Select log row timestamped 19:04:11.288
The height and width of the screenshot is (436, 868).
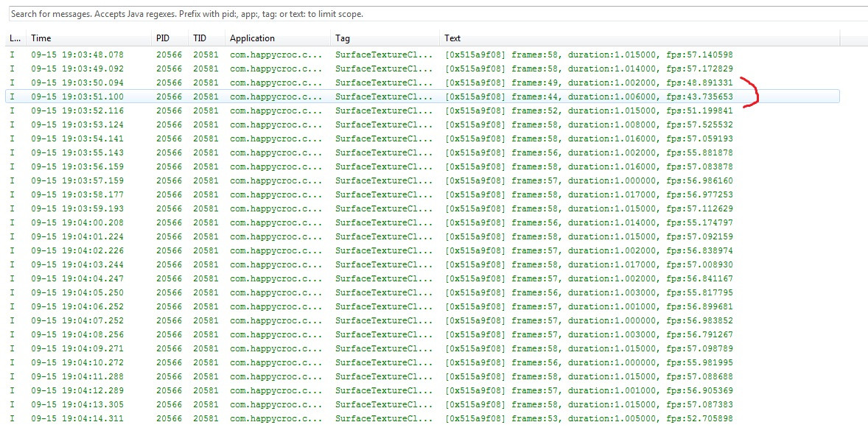click(x=423, y=377)
